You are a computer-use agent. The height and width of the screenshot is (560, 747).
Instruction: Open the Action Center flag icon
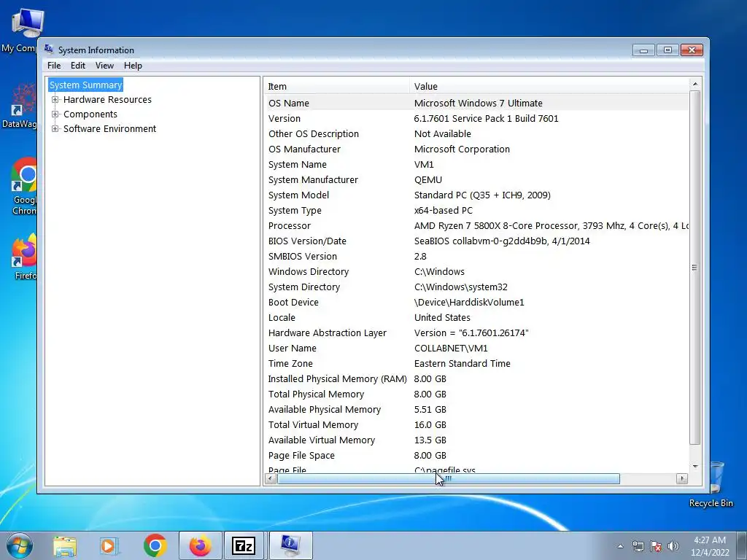tap(656, 546)
